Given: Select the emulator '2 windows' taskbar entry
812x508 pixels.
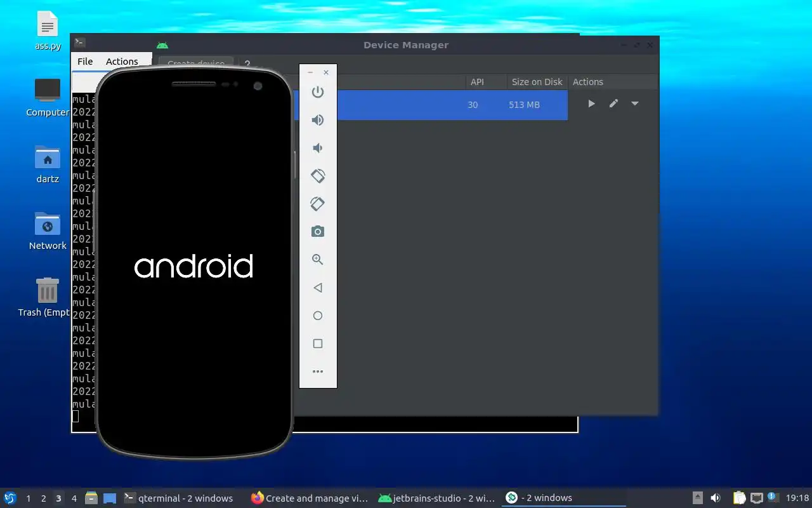Looking at the screenshot, I should [x=564, y=498].
